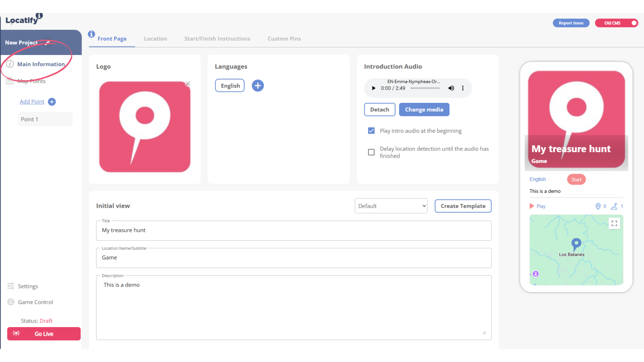This screenshot has width=644, height=362.
Task: Uncheck Play intro audio at the beginning
Action: pos(371,131)
